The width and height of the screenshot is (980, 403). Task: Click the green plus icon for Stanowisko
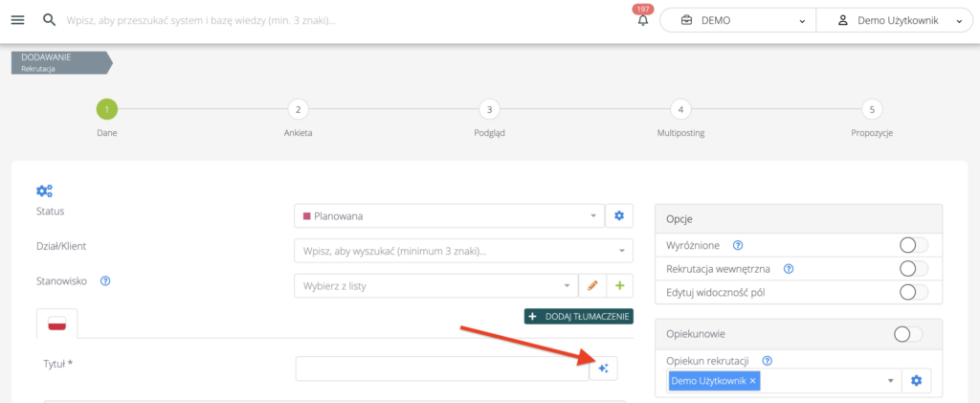point(619,285)
